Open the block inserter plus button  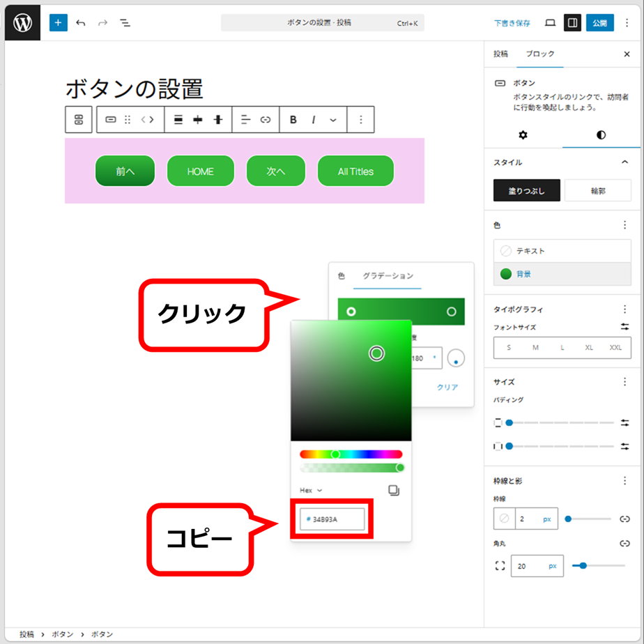[x=58, y=23]
